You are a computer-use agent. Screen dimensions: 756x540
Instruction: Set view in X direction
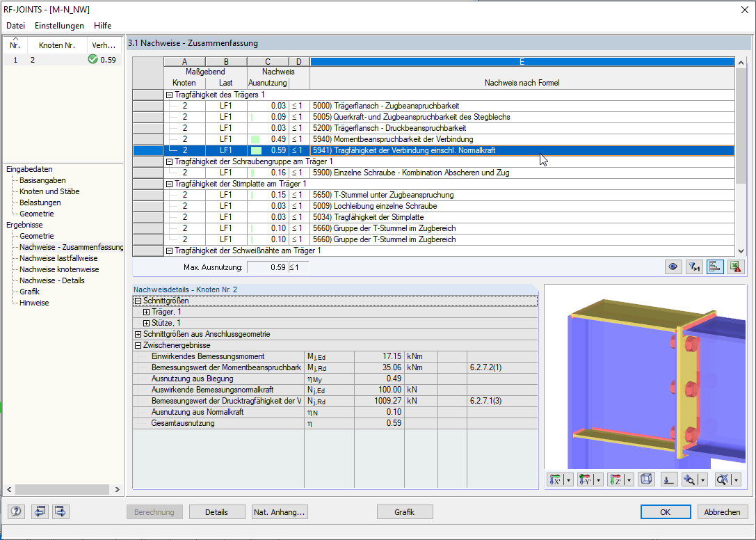tap(556, 479)
